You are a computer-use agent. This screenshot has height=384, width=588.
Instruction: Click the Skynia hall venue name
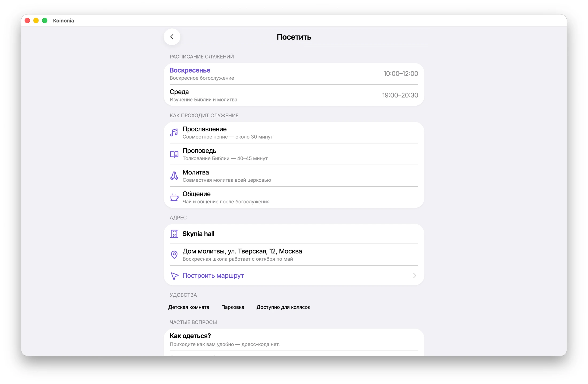[198, 234]
